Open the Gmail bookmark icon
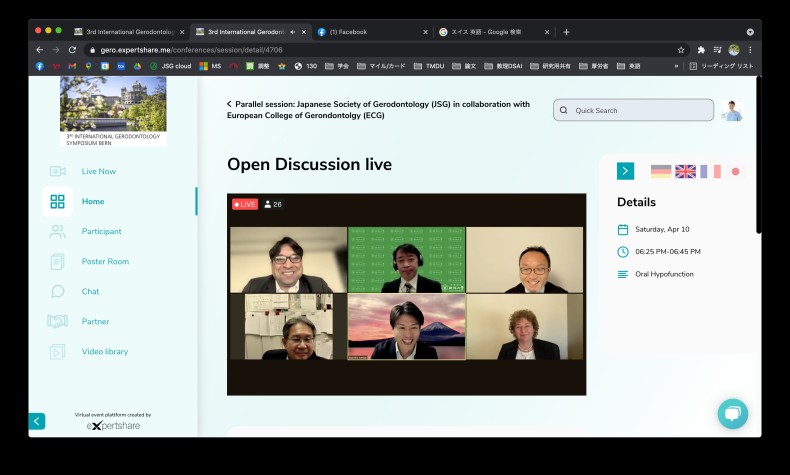The height and width of the screenshot is (475, 790). (72, 66)
